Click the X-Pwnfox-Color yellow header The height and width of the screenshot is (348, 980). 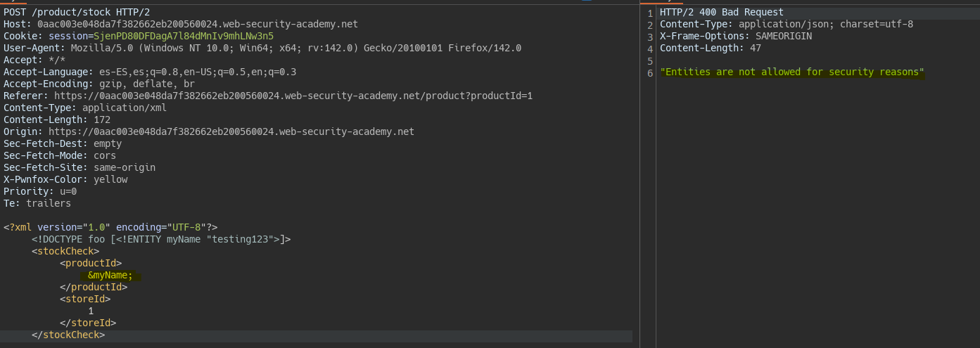(65, 179)
